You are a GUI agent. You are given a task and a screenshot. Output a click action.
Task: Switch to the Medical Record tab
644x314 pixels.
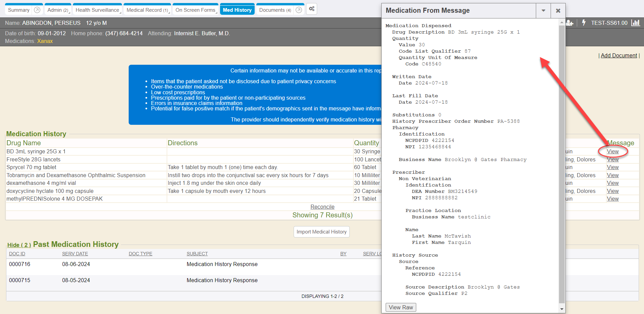click(x=147, y=10)
